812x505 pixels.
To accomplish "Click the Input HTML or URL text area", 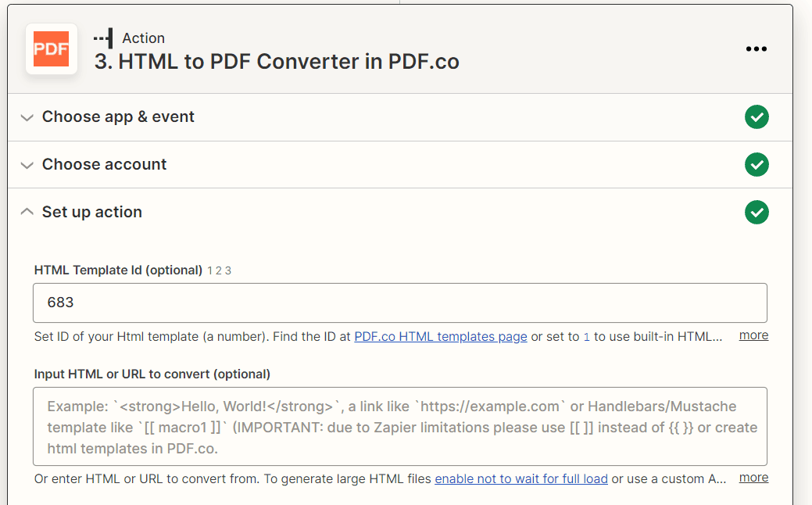I will 399,427.
